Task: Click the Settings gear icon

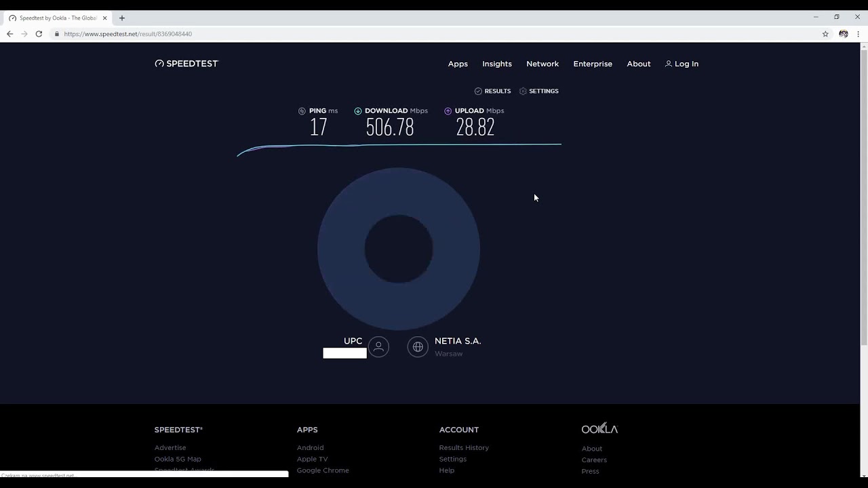Action: click(523, 91)
